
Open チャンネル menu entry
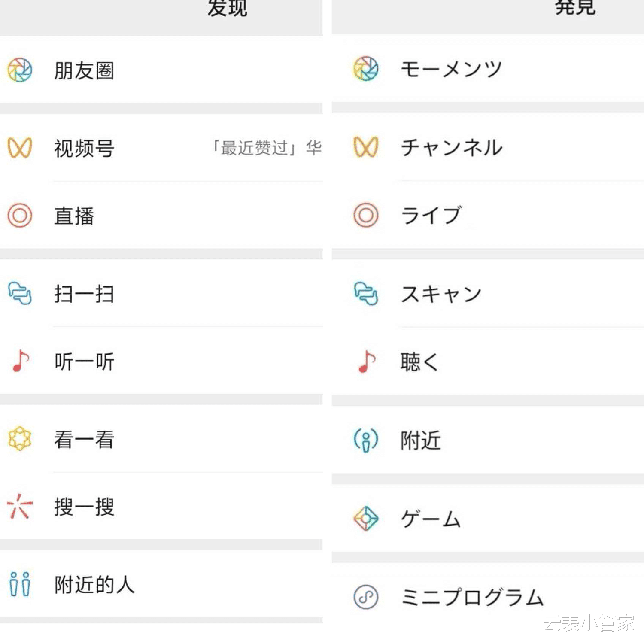[451, 147]
